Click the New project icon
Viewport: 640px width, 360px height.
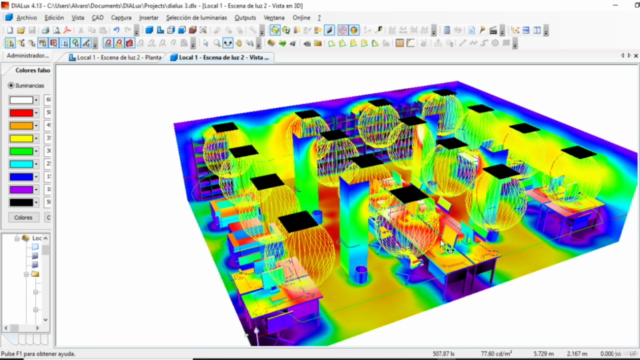click(x=10, y=30)
